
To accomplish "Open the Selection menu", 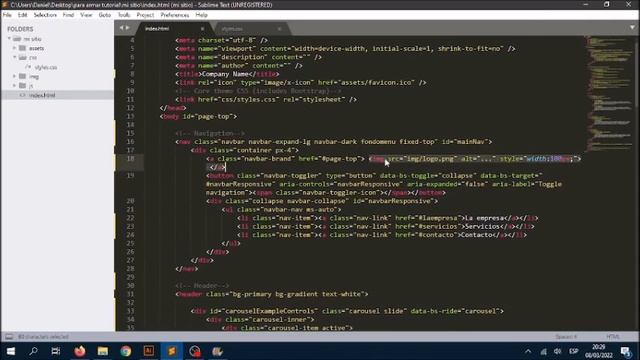I will click(45, 15).
